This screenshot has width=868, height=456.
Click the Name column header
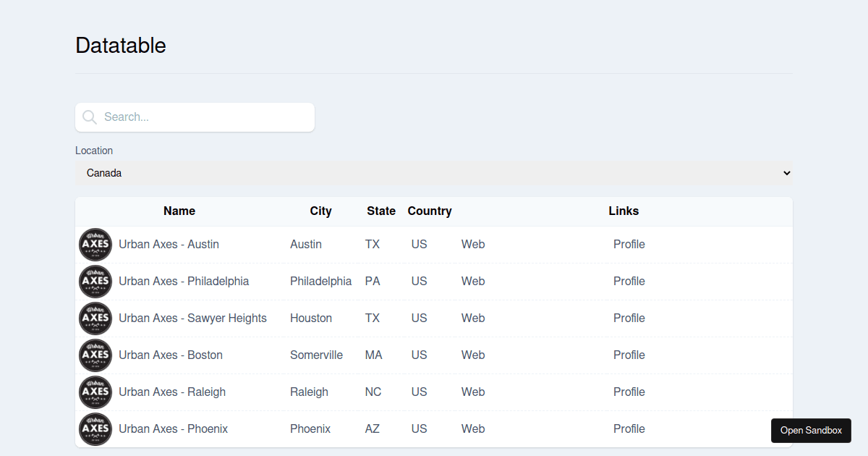(179, 211)
